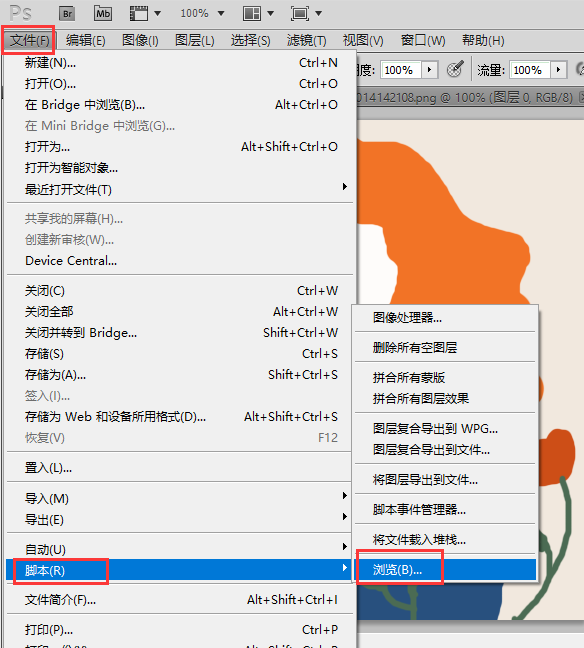Open the 文件(F) menu
The width and height of the screenshot is (584, 648).
click(x=29, y=40)
